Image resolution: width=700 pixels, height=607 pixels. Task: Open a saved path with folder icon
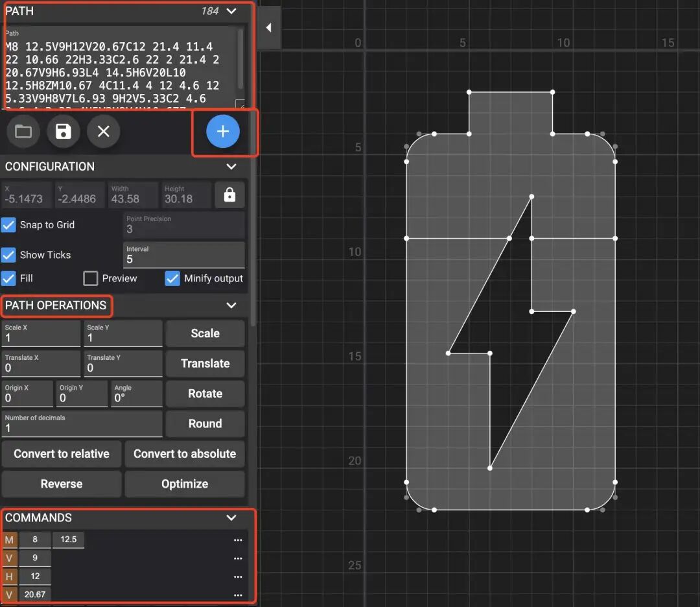[23, 131]
